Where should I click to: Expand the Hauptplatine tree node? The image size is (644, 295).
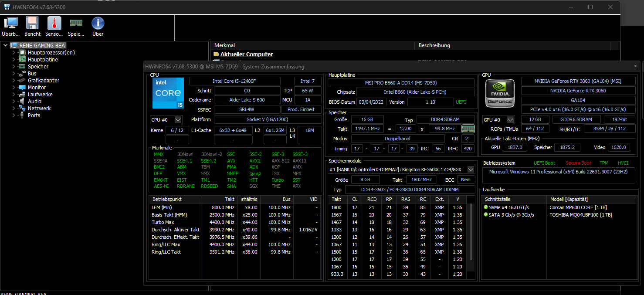[x=14, y=59]
